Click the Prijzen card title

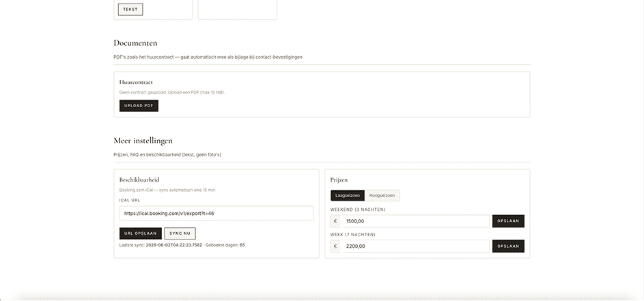pyautogui.click(x=339, y=180)
